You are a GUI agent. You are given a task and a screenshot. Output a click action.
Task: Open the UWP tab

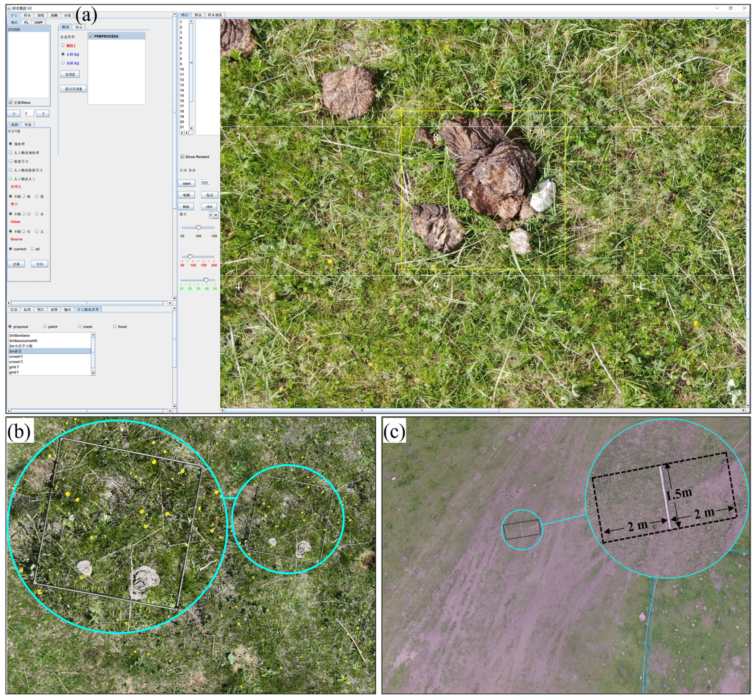[x=38, y=23]
